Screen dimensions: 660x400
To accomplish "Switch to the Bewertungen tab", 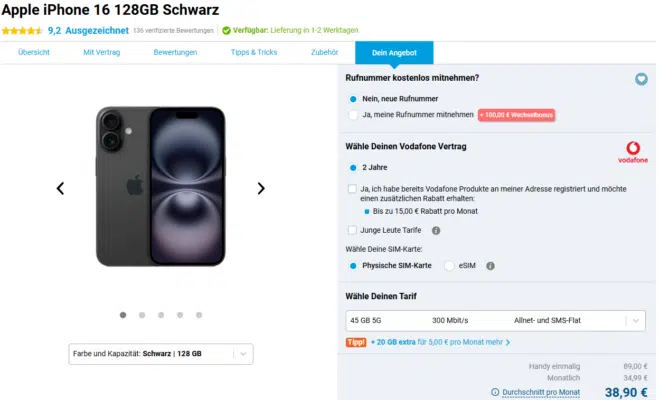I will [x=175, y=52].
